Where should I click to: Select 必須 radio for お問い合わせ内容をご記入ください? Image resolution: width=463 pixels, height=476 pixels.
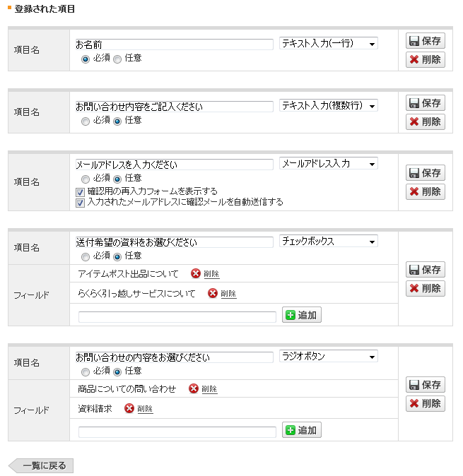(86, 121)
